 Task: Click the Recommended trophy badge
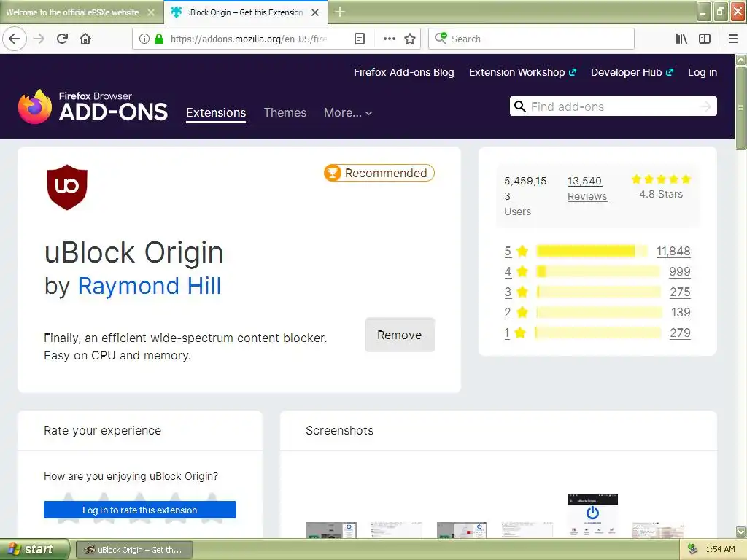[x=379, y=173]
